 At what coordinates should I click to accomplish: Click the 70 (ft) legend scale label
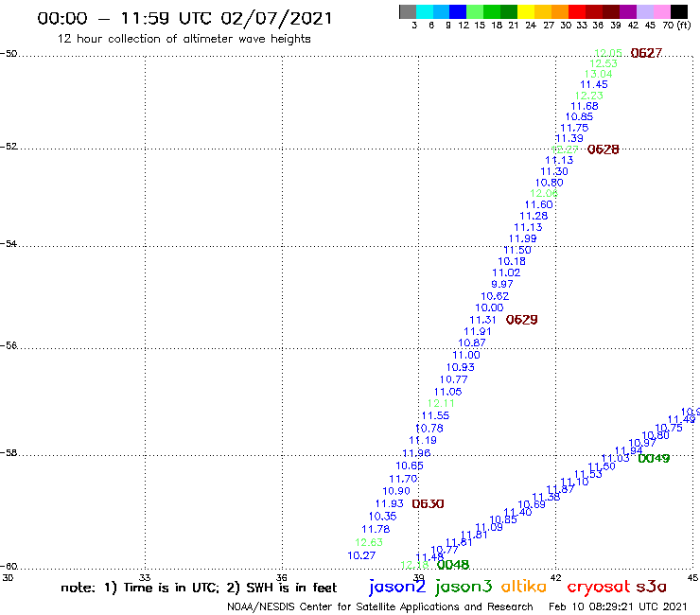pos(676,25)
